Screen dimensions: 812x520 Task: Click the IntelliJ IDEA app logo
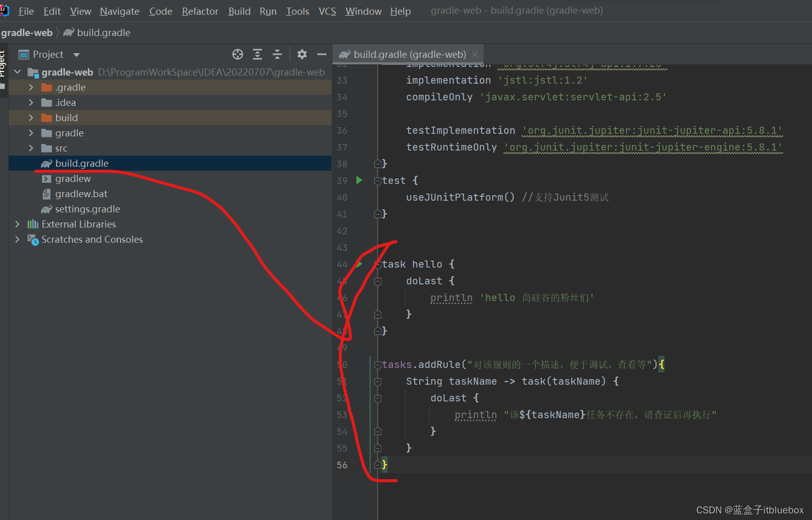4,11
